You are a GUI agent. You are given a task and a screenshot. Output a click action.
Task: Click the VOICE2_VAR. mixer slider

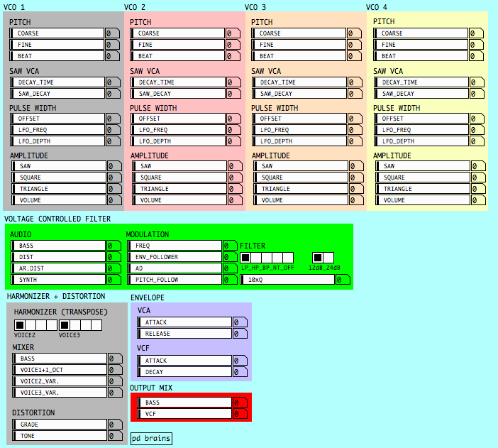point(60,381)
